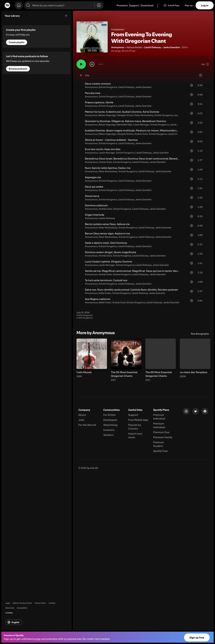215x644 pixels.
Task: Open Legal link in sidebar
Action: tap(8, 603)
